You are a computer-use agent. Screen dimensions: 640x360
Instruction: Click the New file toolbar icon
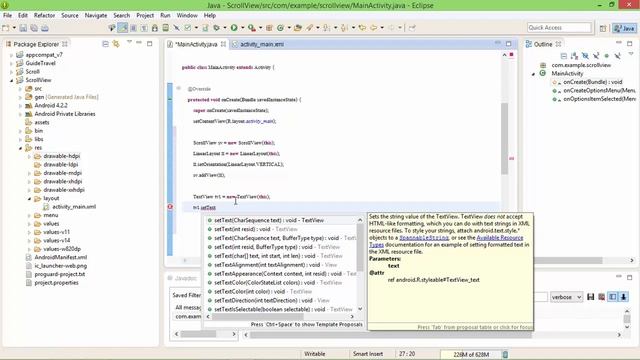click(6, 28)
